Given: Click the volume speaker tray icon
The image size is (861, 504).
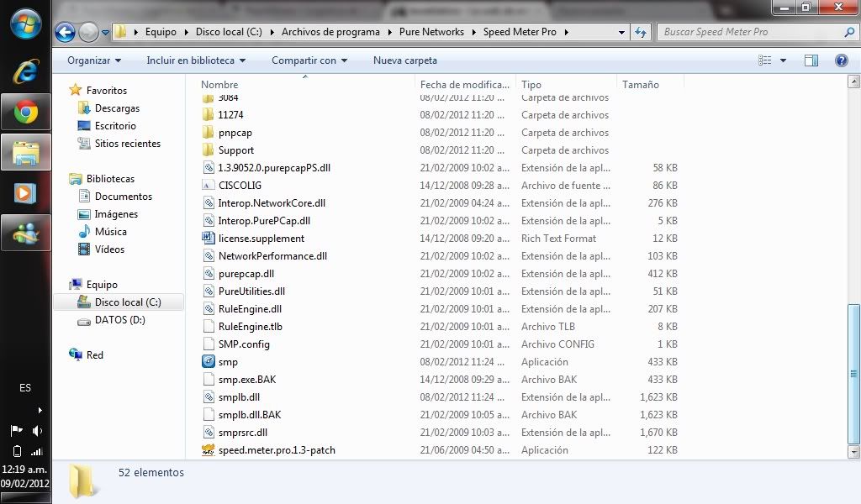Looking at the screenshot, I should pyautogui.click(x=37, y=431).
